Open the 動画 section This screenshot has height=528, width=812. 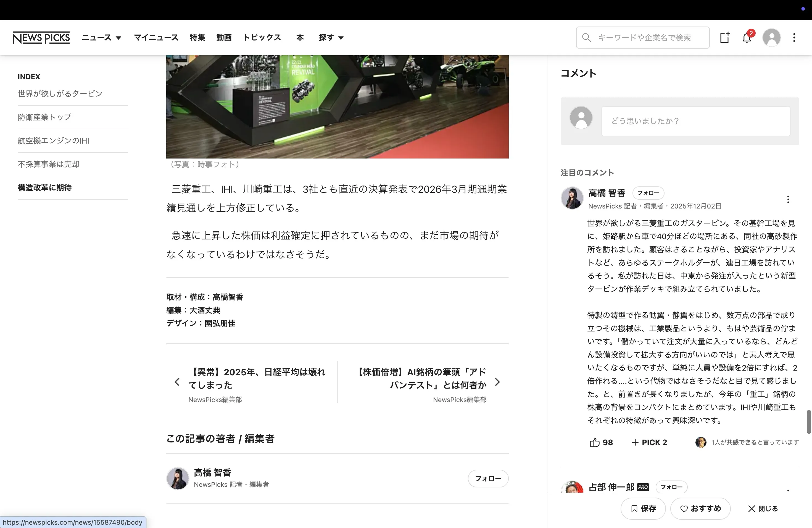(x=224, y=38)
